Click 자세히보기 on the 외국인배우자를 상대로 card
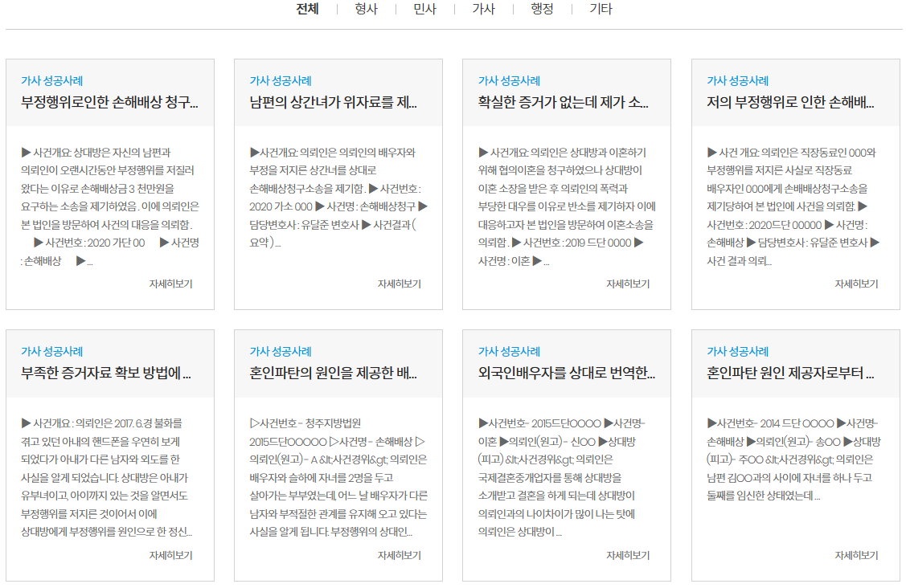This screenshot has height=588, width=906. pos(627,555)
